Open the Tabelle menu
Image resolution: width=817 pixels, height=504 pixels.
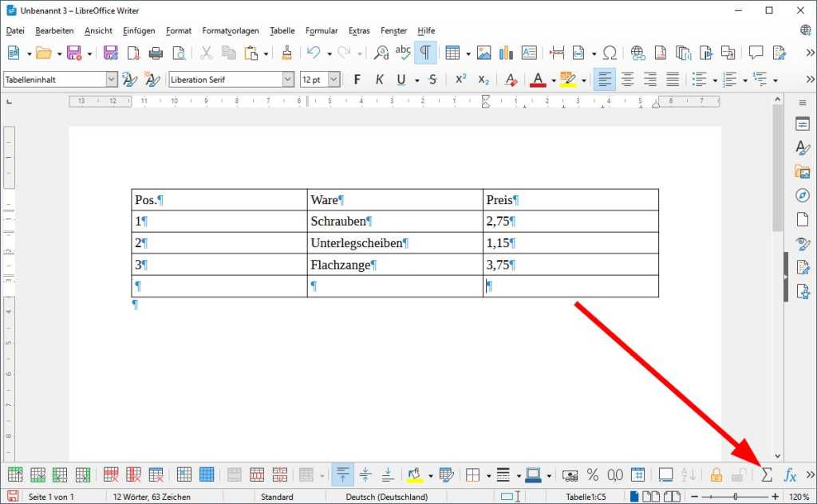pos(282,30)
